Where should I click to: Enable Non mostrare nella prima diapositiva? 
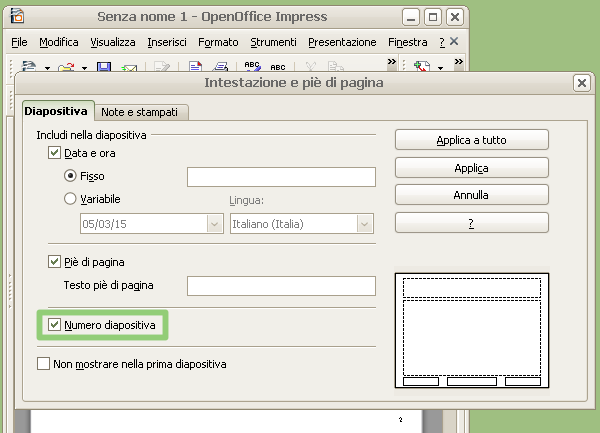(x=43, y=365)
